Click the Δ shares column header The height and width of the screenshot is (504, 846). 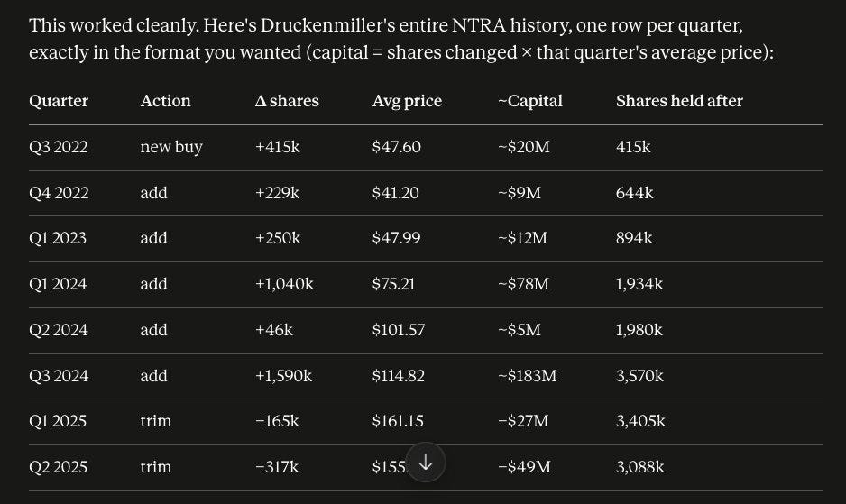287,101
